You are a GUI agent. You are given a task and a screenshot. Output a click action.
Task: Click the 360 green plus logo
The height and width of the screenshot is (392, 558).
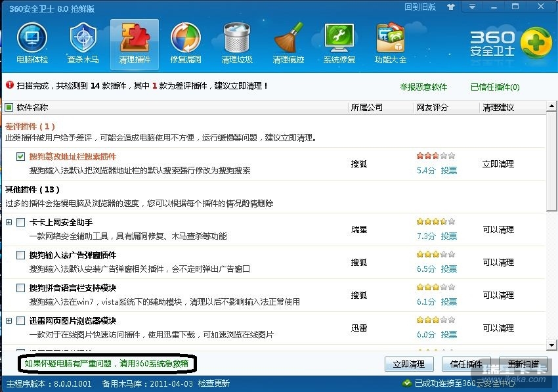[536, 43]
